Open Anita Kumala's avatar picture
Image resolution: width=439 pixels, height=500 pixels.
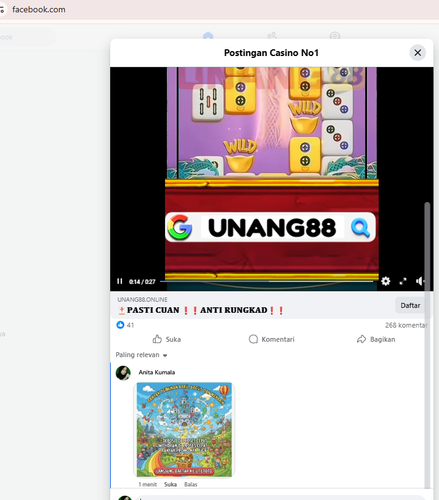point(123,373)
